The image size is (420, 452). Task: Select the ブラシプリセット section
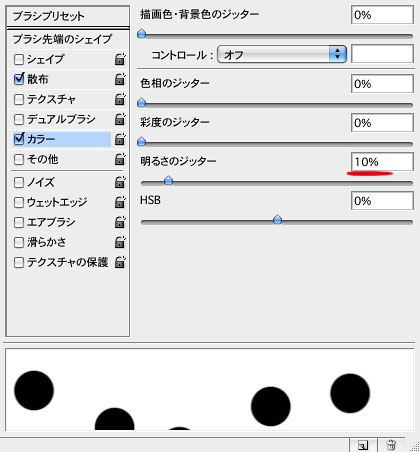(x=68, y=16)
